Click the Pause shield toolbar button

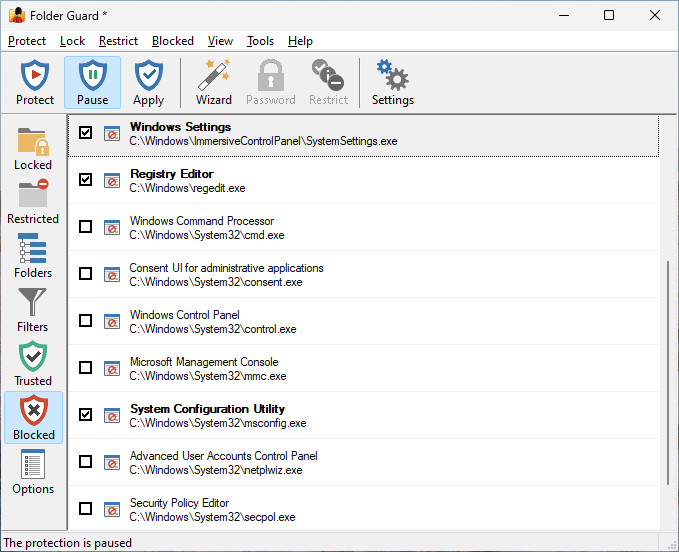(x=92, y=82)
